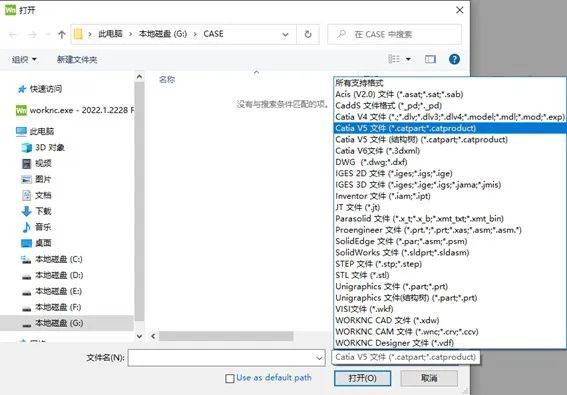Click the horizontal scrollbar left arrow
The height and width of the screenshot is (395, 567).
153,336
